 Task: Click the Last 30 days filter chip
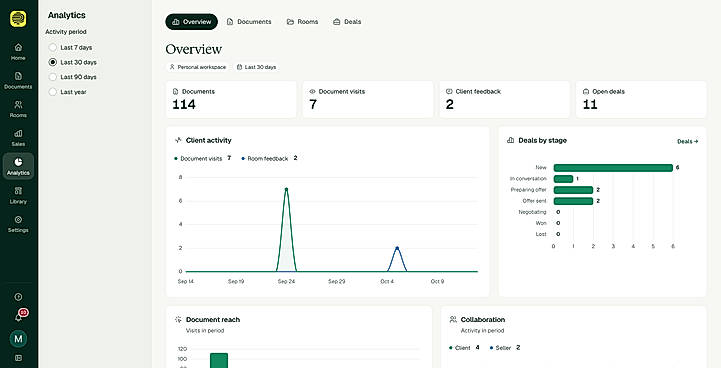coord(256,67)
